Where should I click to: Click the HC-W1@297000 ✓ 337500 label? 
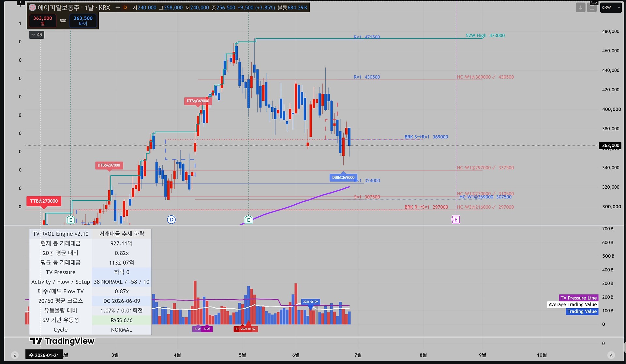(x=485, y=168)
